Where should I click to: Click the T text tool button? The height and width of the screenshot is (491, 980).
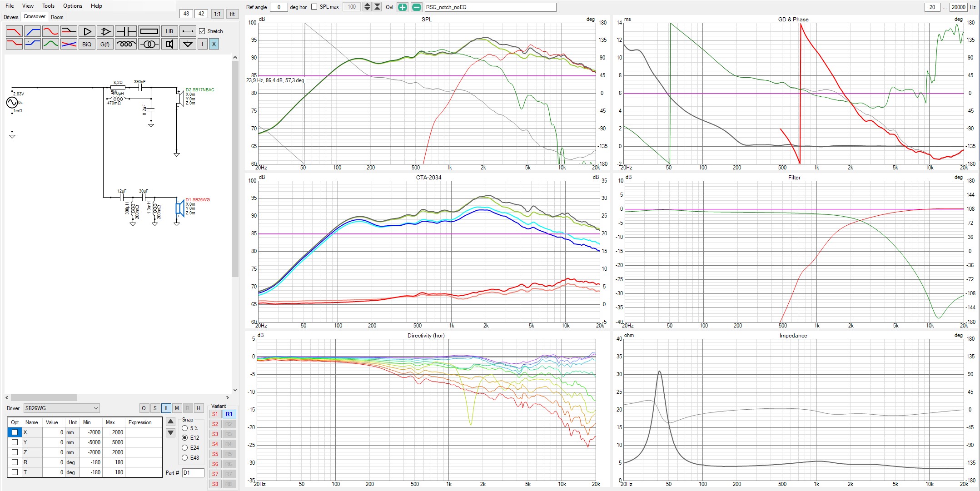click(203, 44)
